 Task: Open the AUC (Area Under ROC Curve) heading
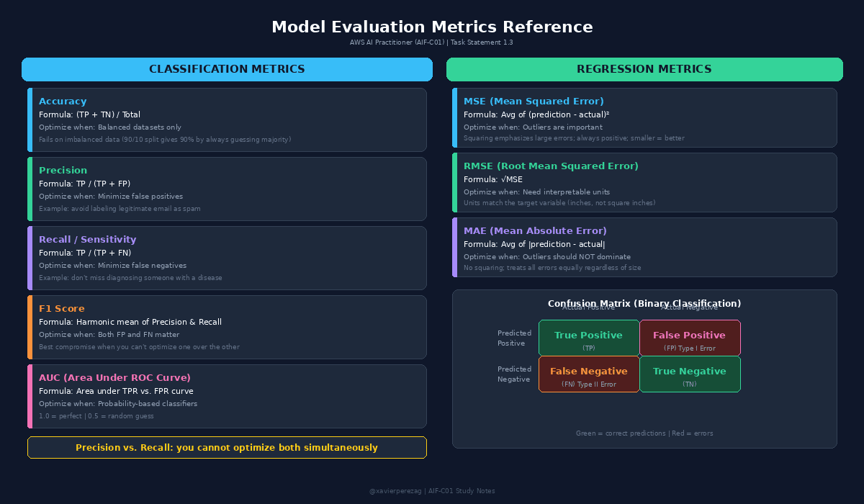114,378
